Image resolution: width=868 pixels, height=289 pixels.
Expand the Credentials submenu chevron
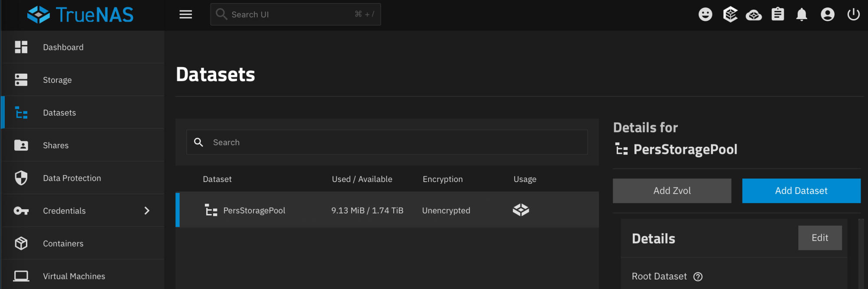click(147, 211)
